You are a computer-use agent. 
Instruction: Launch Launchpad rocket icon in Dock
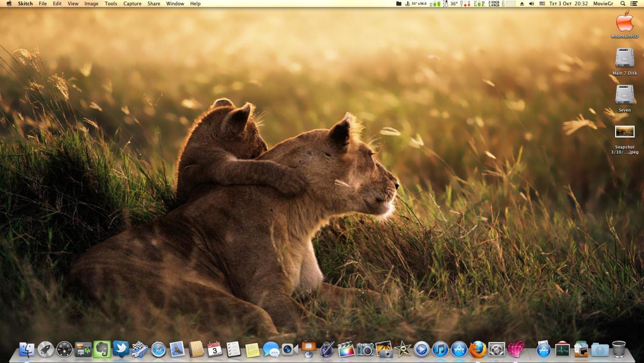tap(46, 350)
